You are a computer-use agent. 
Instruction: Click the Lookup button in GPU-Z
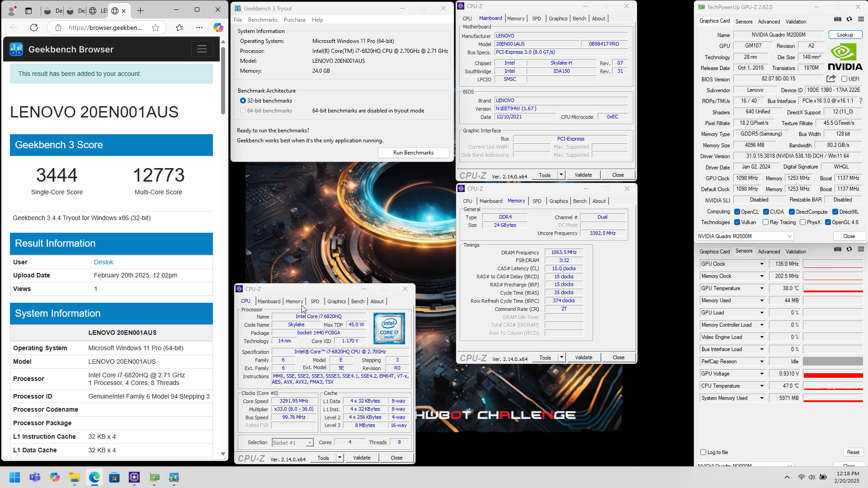845,35
